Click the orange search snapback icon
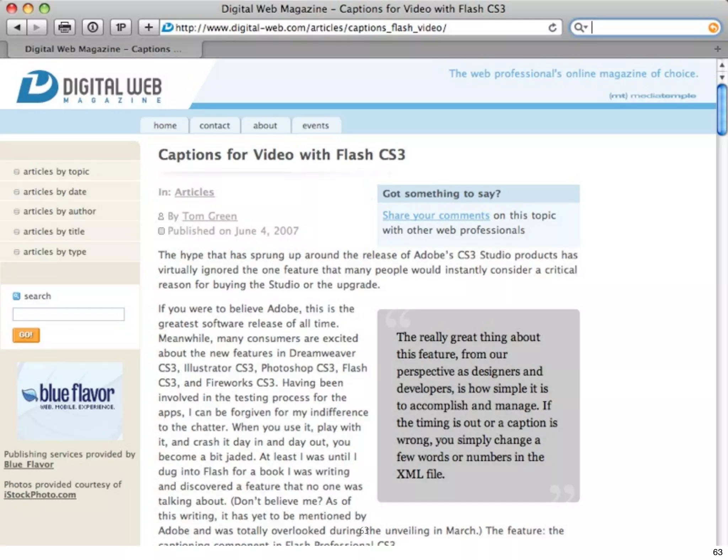Image resolution: width=728 pixels, height=560 pixels. coord(713,28)
